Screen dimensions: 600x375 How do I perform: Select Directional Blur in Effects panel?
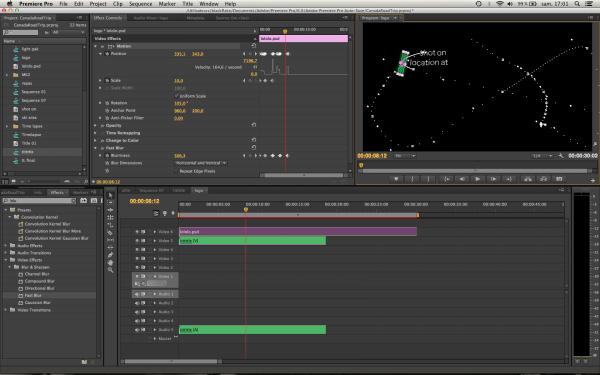[x=39, y=288]
